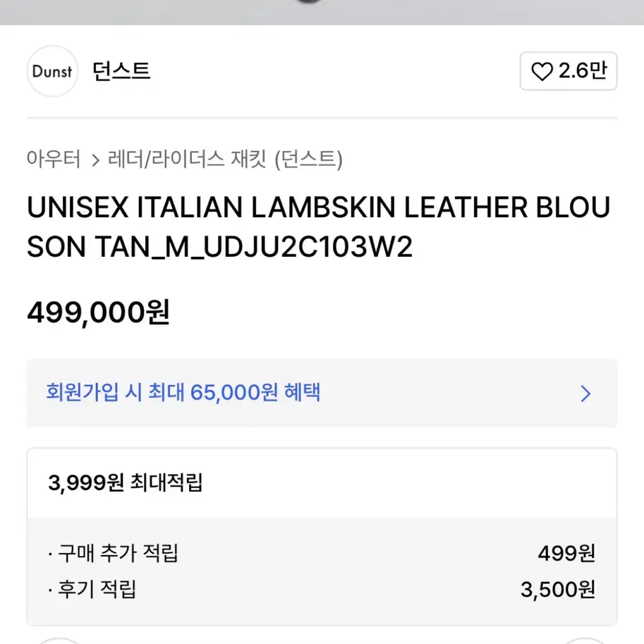Open the 던스트 brand page name
Viewport: 644px width, 644px height.
121,71
